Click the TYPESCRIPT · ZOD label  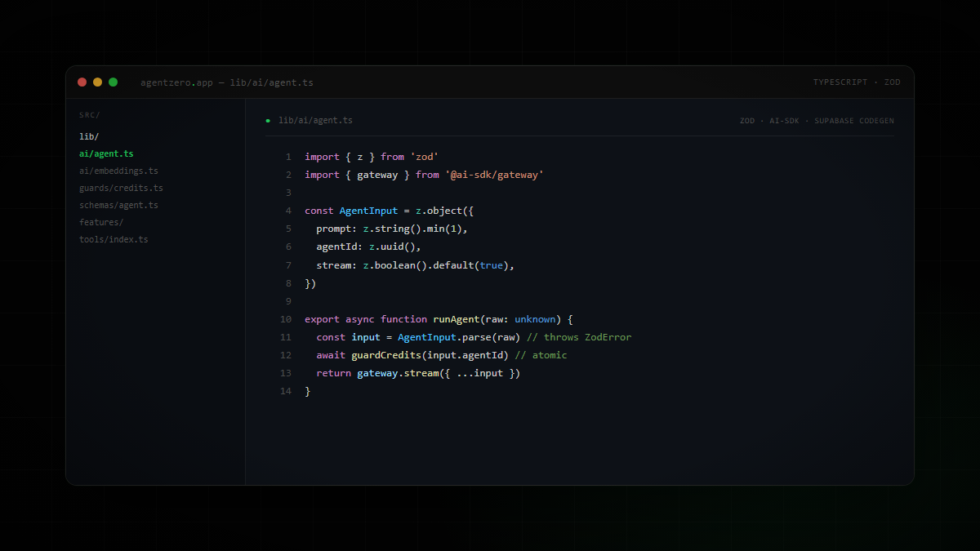[x=857, y=82]
